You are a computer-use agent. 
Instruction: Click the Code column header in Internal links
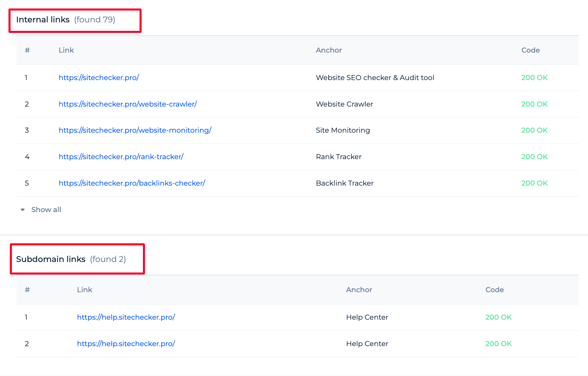(531, 50)
